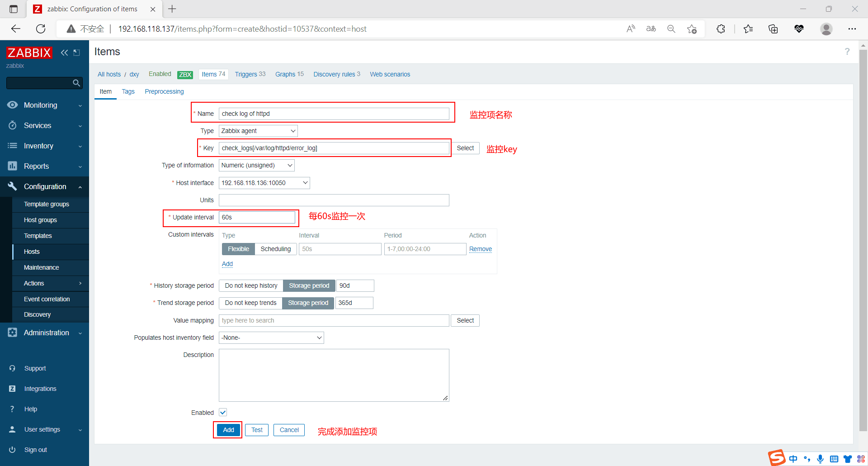The image size is (868, 466).
Task: Click the Name input field
Action: [x=334, y=114]
